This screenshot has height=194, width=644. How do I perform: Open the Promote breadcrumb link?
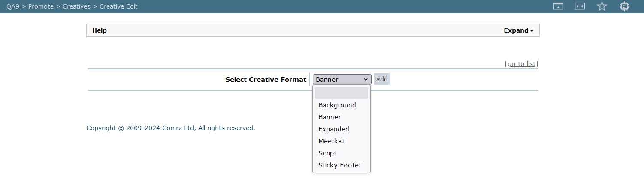[41, 6]
